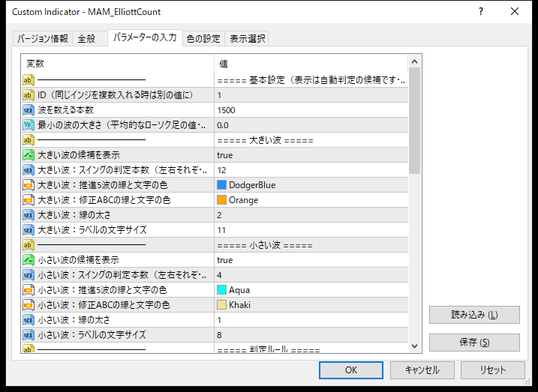The image size is (538, 392).
Task: Select the ===== 基本設定 value cell
Action: coord(311,80)
